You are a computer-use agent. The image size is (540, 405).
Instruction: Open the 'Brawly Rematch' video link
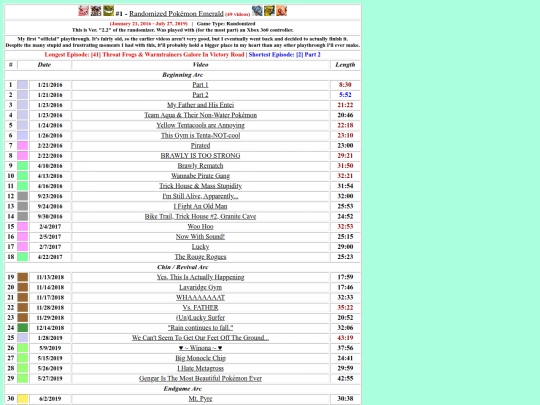(x=200, y=166)
